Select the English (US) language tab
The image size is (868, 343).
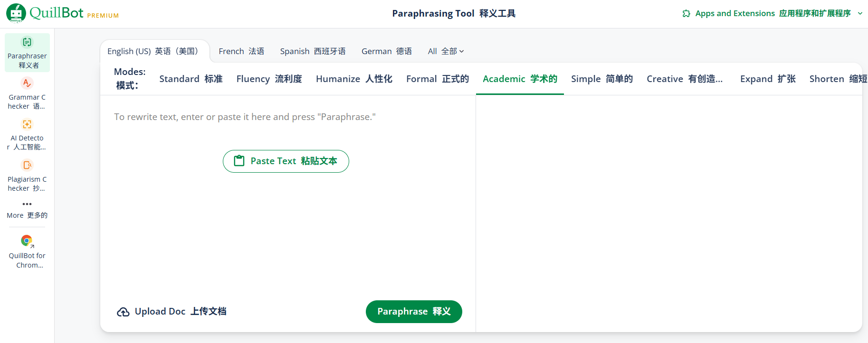click(153, 51)
